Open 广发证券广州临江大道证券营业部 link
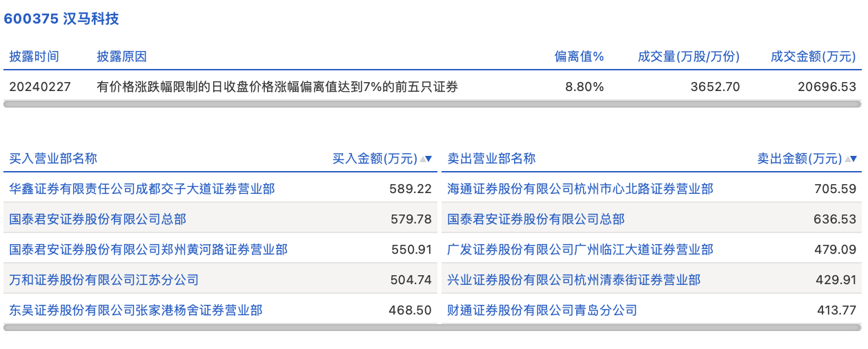 point(580,250)
